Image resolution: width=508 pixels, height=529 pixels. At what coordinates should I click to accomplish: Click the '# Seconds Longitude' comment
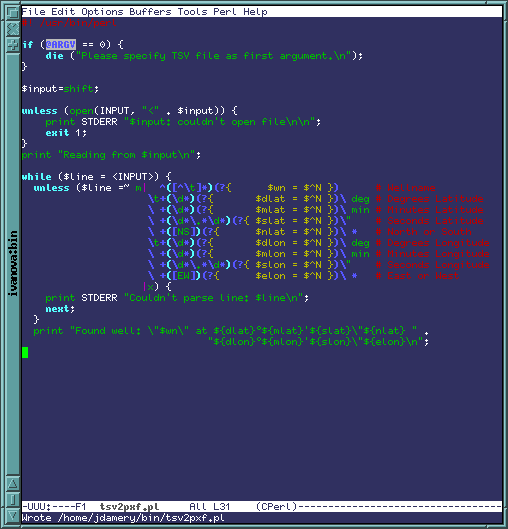point(433,265)
